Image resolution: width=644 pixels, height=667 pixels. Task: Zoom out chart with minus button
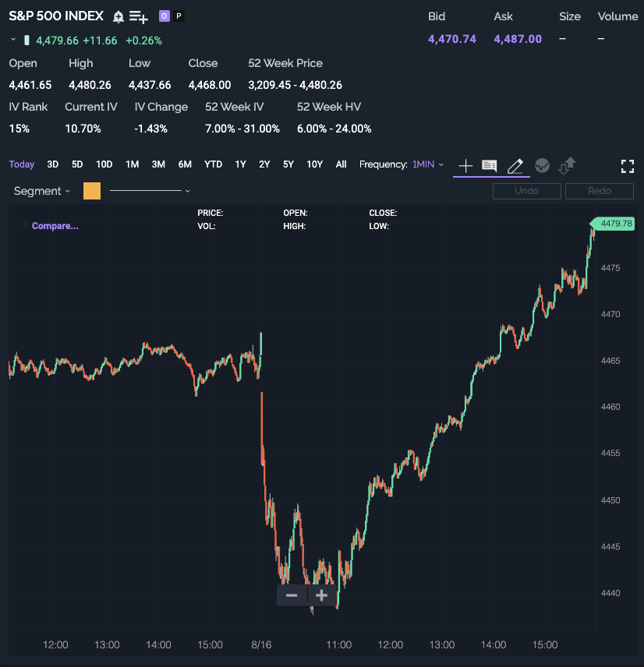pos(292,595)
